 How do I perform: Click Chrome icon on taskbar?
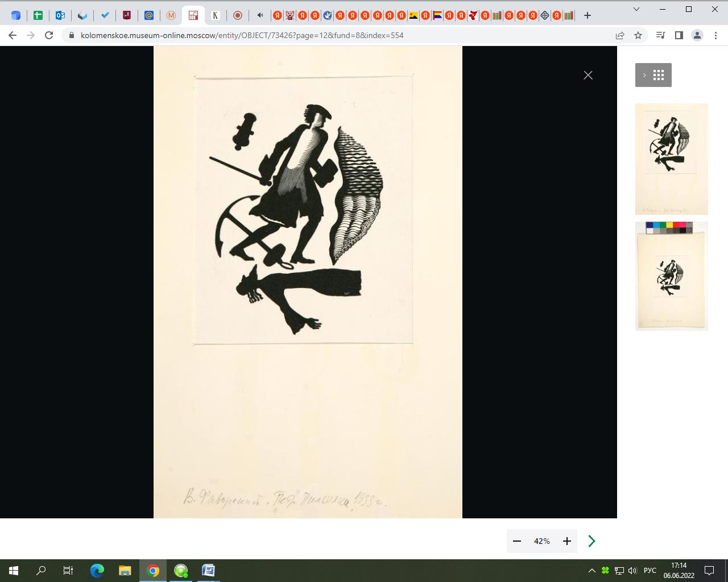point(152,571)
